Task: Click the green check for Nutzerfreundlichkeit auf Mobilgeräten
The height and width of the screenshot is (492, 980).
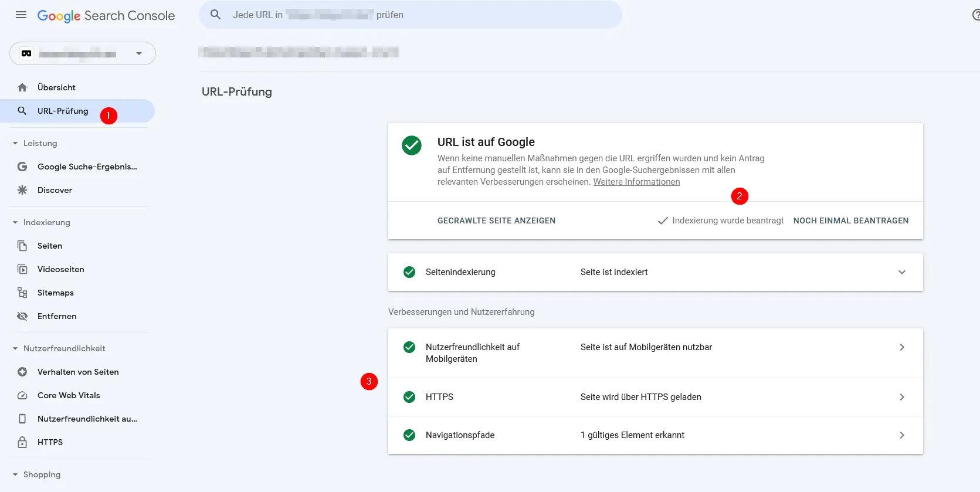Action: click(x=409, y=347)
